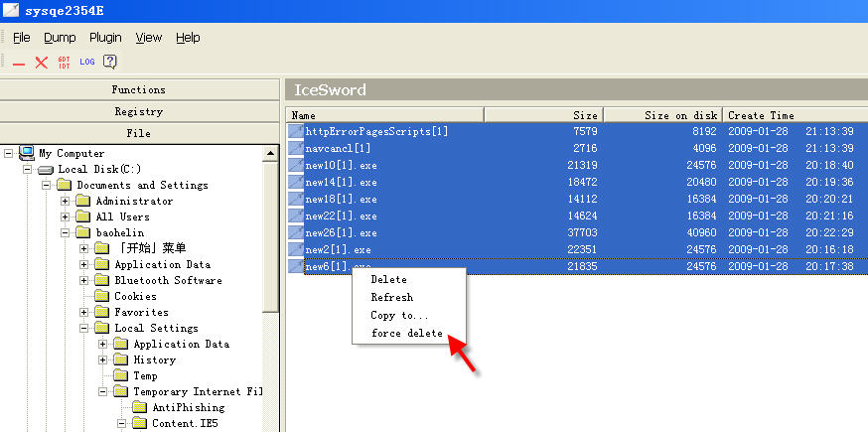Image resolution: width=868 pixels, height=432 pixels.
Task: Switch to the Registry panel button
Action: (138, 111)
